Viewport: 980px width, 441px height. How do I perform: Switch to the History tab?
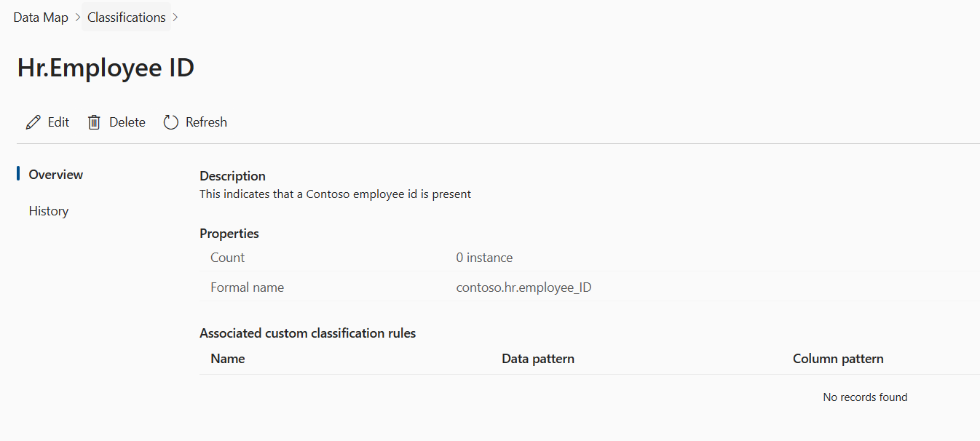(49, 211)
